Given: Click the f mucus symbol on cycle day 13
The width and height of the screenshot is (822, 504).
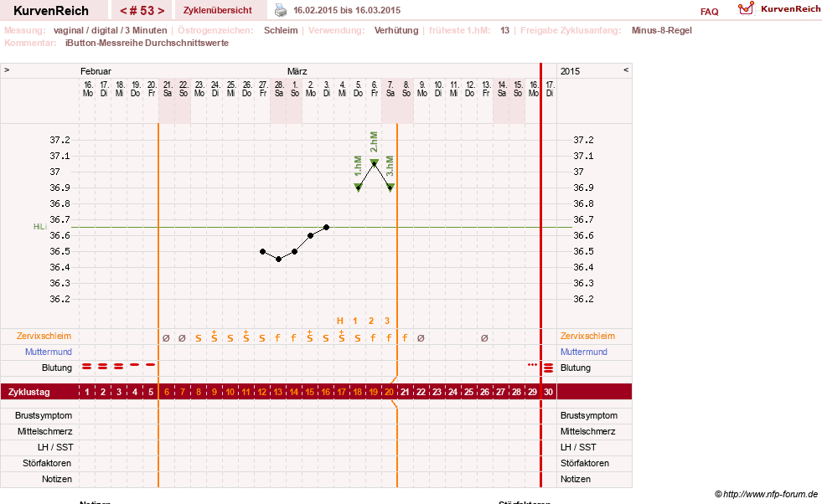Looking at the screenshot, I should click(278, 338).
